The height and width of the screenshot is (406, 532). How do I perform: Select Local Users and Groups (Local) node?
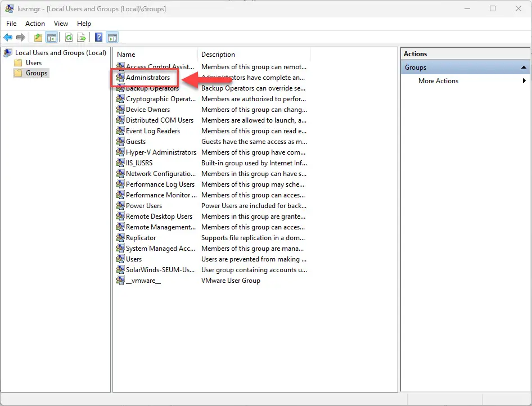point(60,53)
